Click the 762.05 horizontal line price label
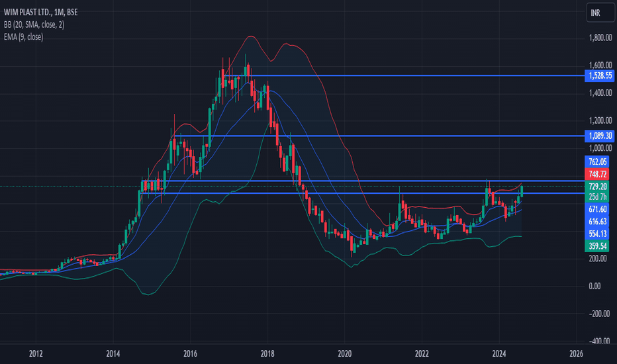Viewport: 617px width, 364px height. 597,161
